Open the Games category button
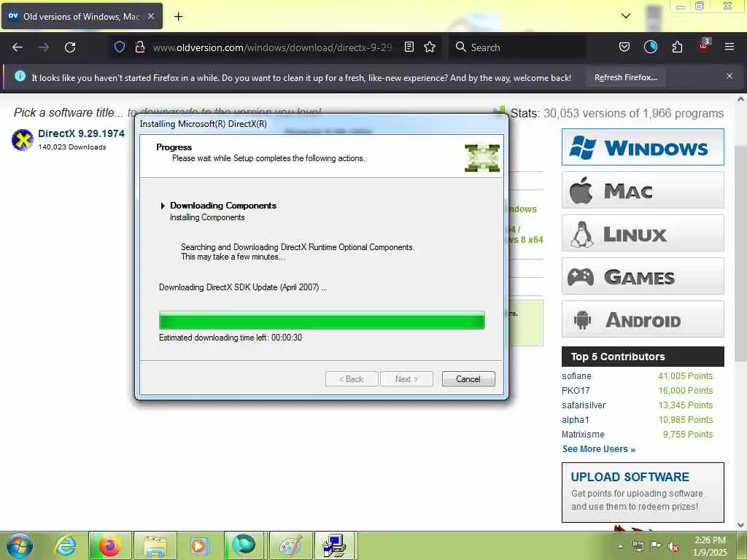This screenshot has width=747, height=560. (643, 276)
